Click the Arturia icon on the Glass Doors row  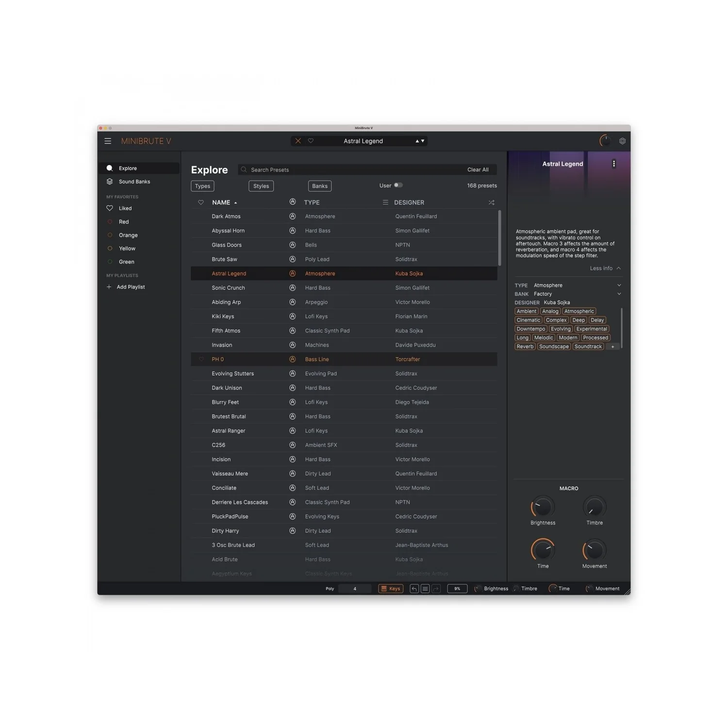(x=293, y=245)
